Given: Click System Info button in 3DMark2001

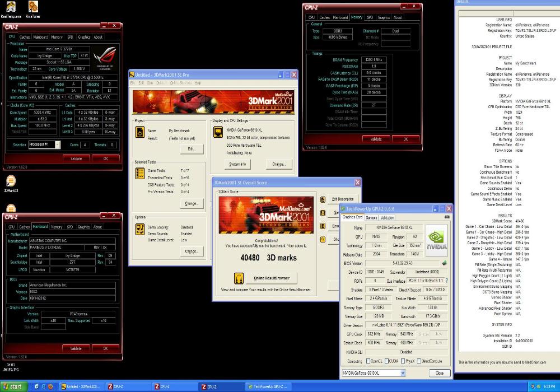Looking at the screenshot, I should coord(237,164).
